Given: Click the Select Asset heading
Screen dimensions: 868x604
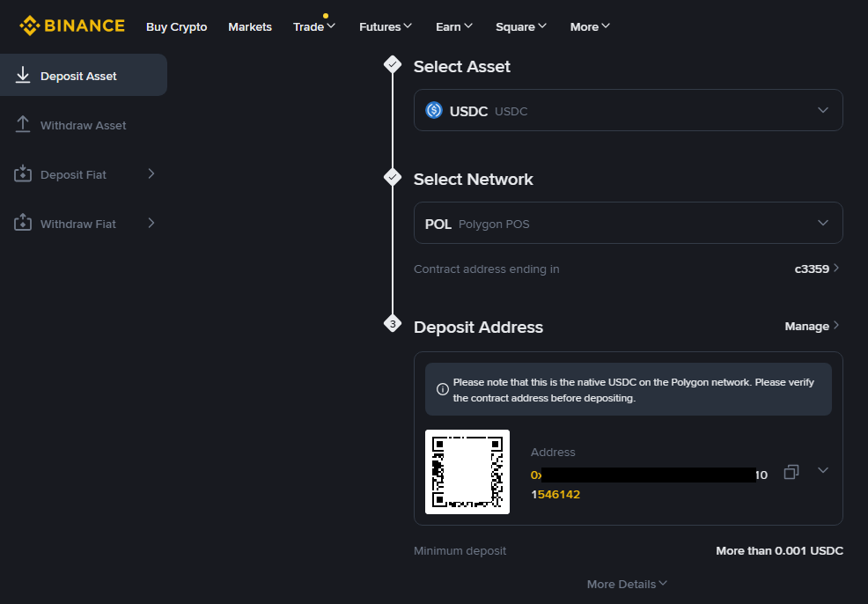Looking at the screenshot, I should point(461,66).
